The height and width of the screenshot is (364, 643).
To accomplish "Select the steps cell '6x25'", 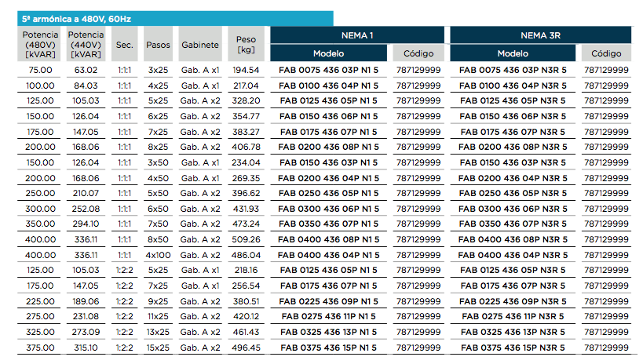I will tap(158, 116).
